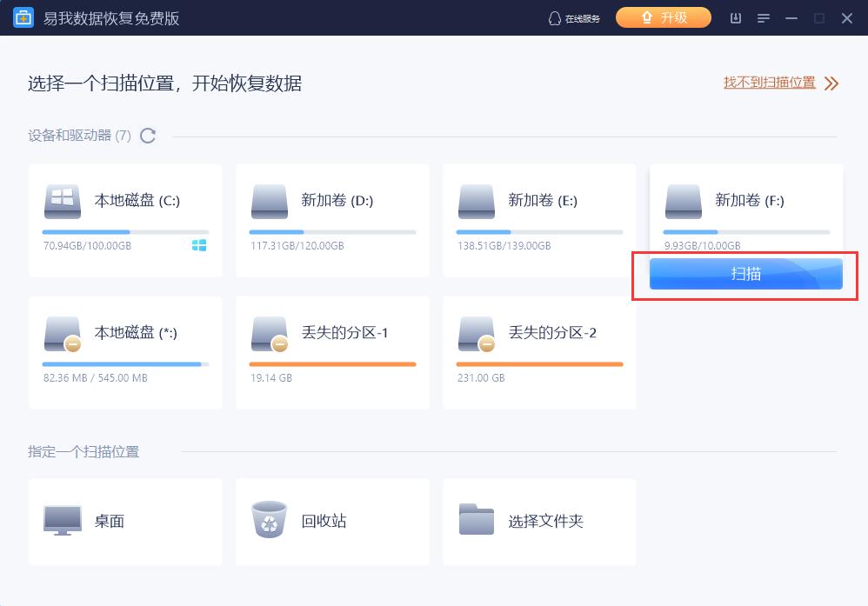Select the 新加卷 (F:) drive icon

(x=683, y=201)
